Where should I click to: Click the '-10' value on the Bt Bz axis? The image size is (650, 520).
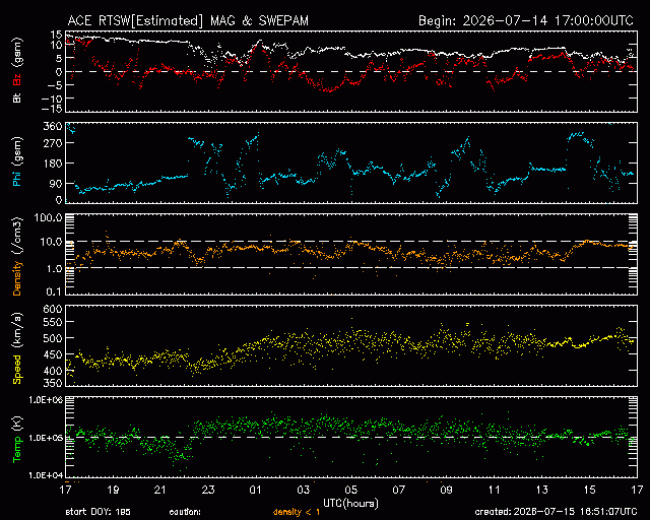tap(51, 99)
